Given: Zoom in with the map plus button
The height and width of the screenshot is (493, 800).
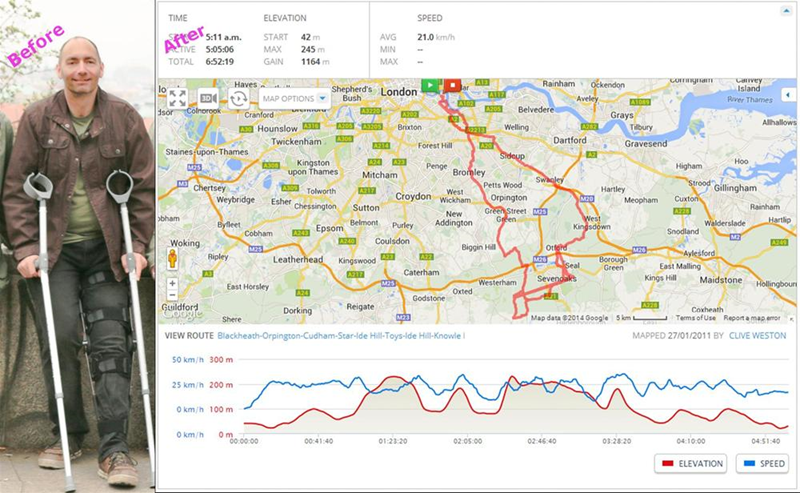Looking at the screenshot, I should (x=172, y=283).
